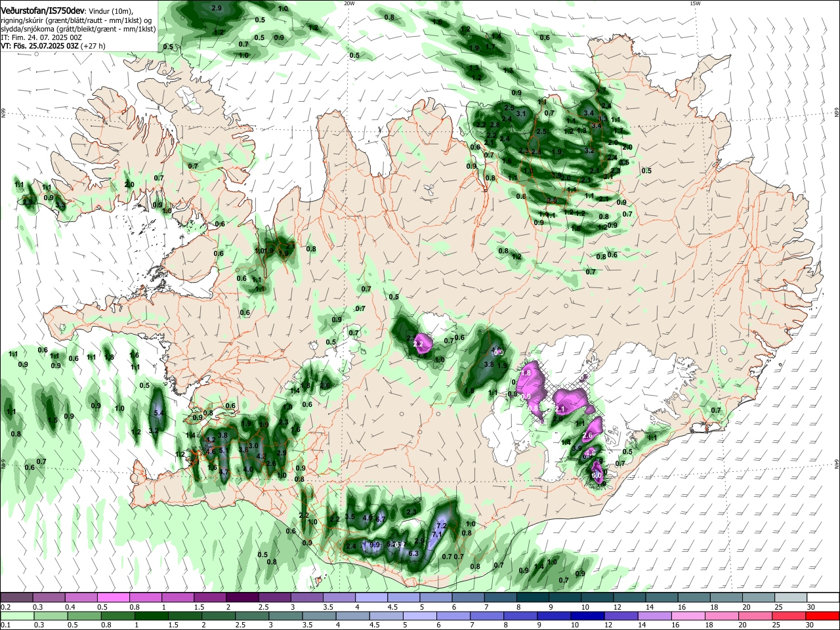Click the 4.7 precipitation value in the southwest
The image size is (840, 630).
pyautogui.click(x=223, y=472)
